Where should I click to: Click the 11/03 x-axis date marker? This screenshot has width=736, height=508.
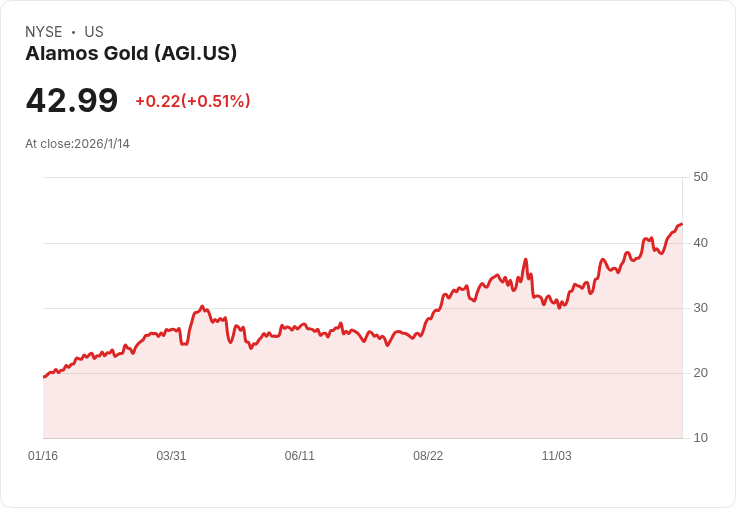556,455
